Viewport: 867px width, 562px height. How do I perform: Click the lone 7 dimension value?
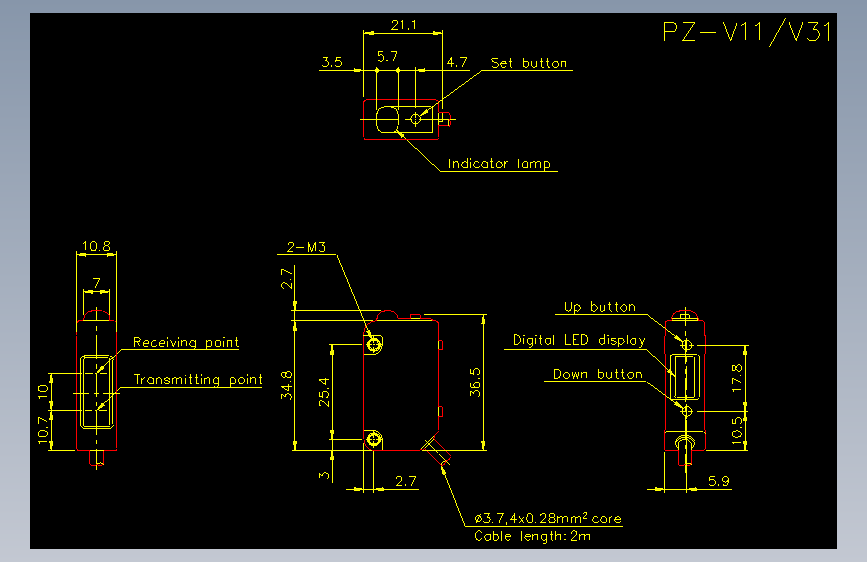[x=97, y=283]
